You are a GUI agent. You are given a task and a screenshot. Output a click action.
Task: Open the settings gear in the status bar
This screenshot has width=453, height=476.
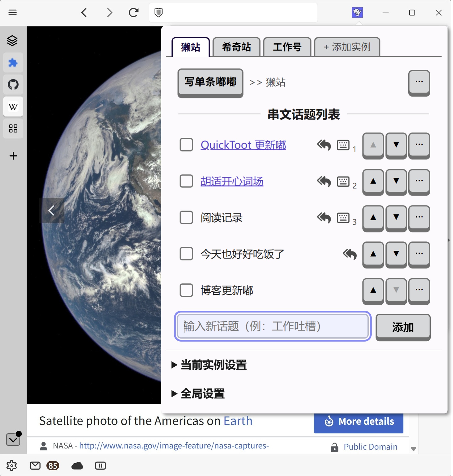(12, 466)
